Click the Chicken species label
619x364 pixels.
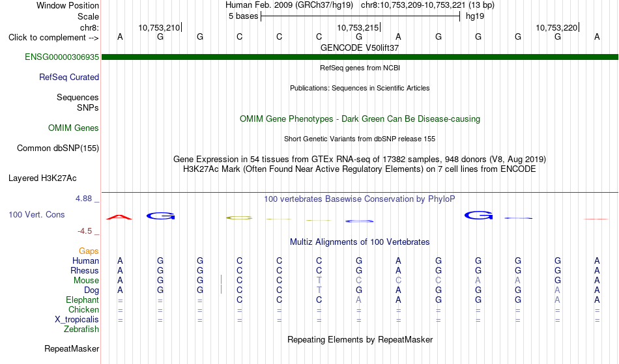83,310
